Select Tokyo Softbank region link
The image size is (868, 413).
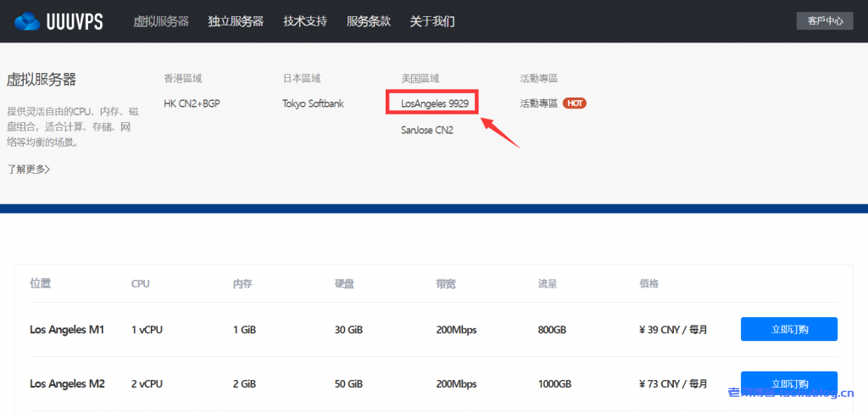(x=313, y=103)
